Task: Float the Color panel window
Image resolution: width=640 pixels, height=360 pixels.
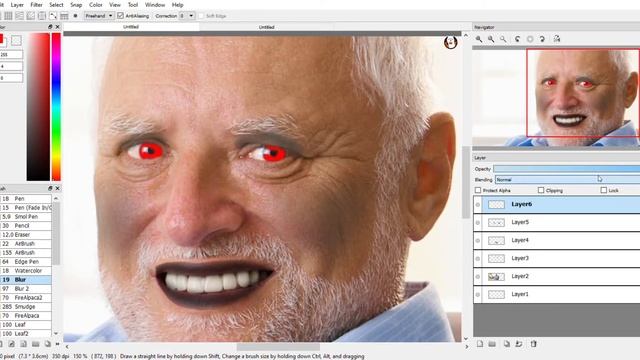Action: point(50,27)
